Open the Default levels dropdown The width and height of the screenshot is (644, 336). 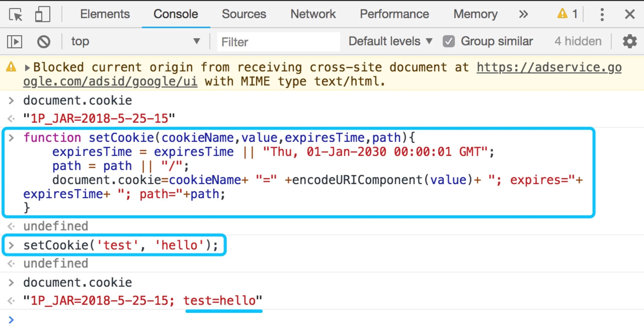click(390, 41)
